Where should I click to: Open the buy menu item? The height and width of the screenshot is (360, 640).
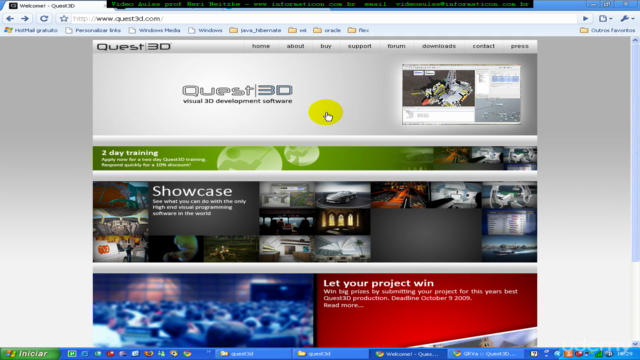tap(326, 46)
